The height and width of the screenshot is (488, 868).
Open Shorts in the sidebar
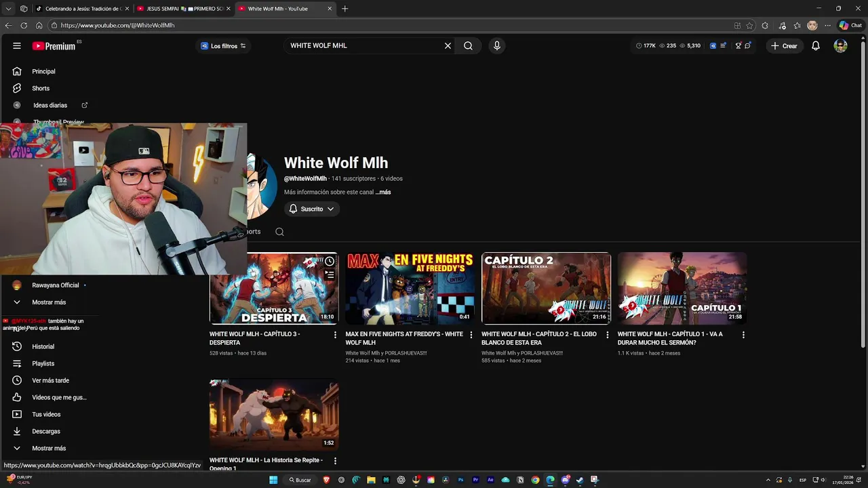pos(41,88)
